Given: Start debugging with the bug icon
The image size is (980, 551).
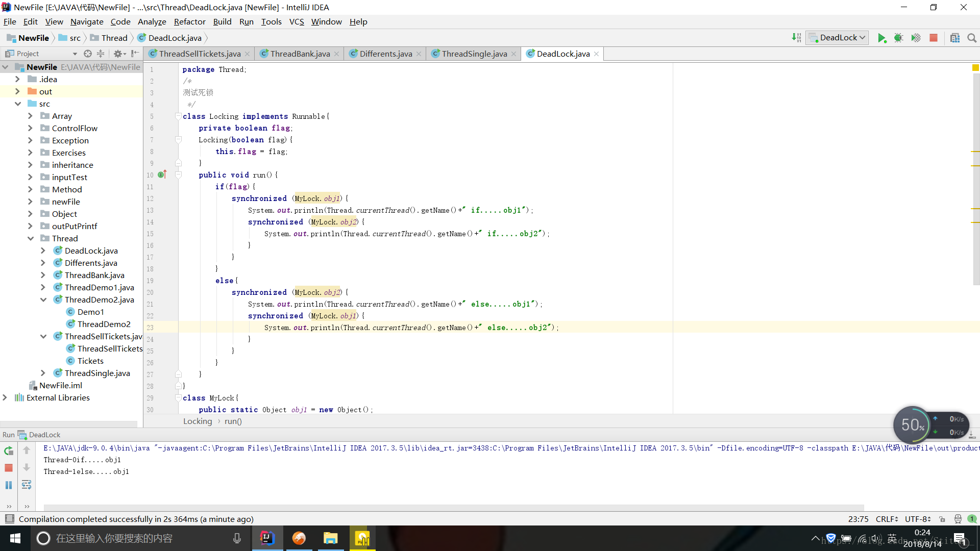Looking at the screenshot, I should (x=898, y=38).
